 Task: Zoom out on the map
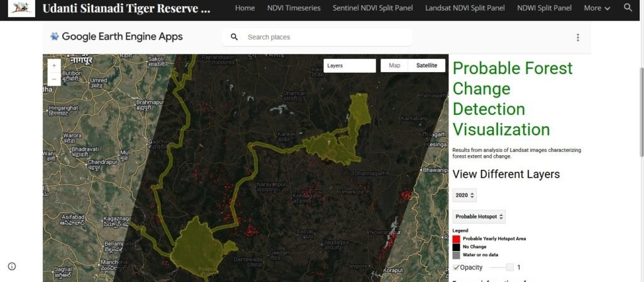click(x=54, y=79)
